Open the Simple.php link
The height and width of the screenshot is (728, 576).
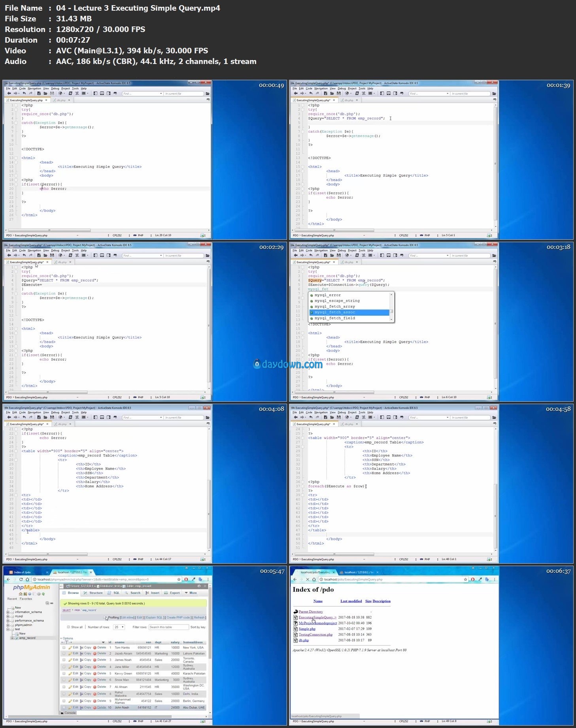click(307, 629)
